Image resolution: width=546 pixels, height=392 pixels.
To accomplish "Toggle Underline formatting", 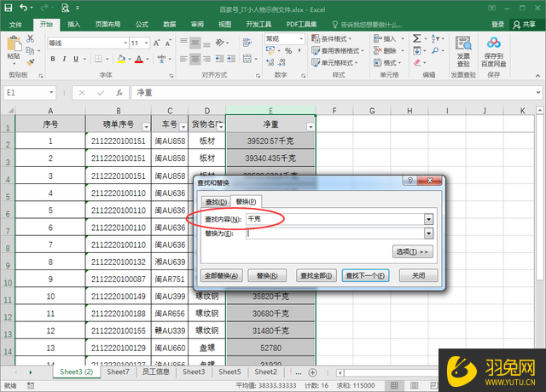I will pos(76,59).
